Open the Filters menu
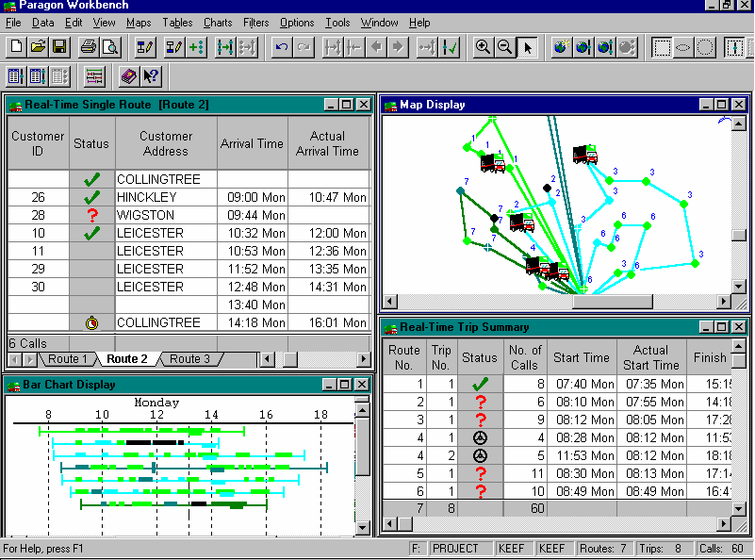Image resolution: width=755 pixels, height=560 pixels. tap(255, 23)
